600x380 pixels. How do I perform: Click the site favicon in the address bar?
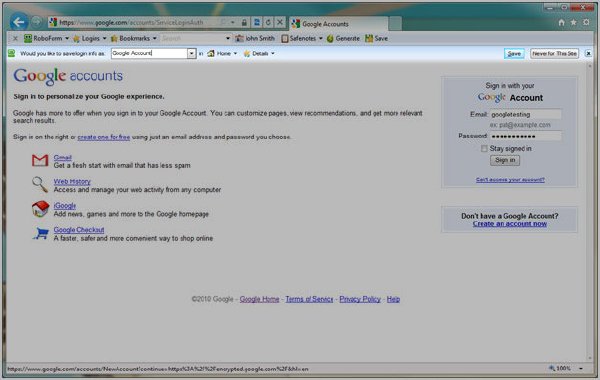(54, 23)
